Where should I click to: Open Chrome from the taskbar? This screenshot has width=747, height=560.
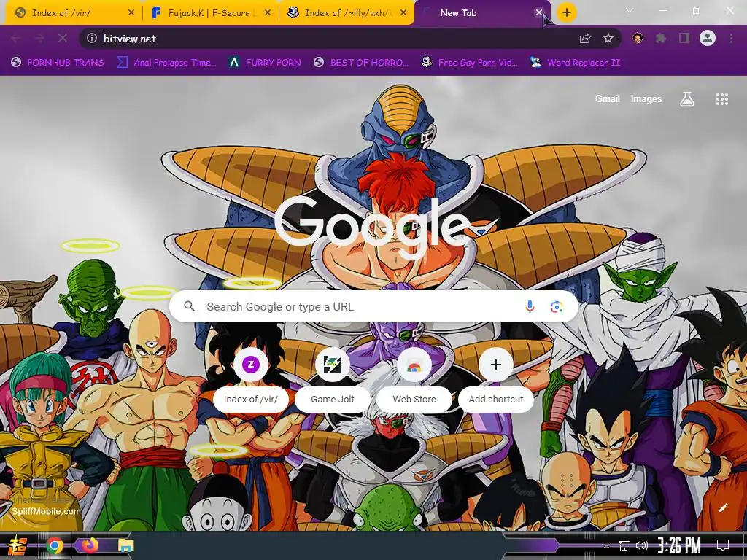tap(55, 545)
